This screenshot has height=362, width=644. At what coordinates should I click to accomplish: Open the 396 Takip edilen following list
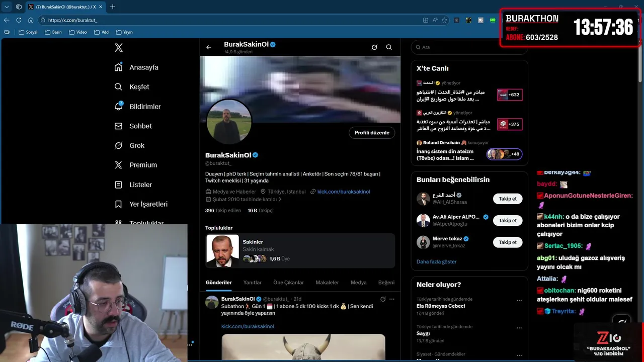click(x=223, y=211)
